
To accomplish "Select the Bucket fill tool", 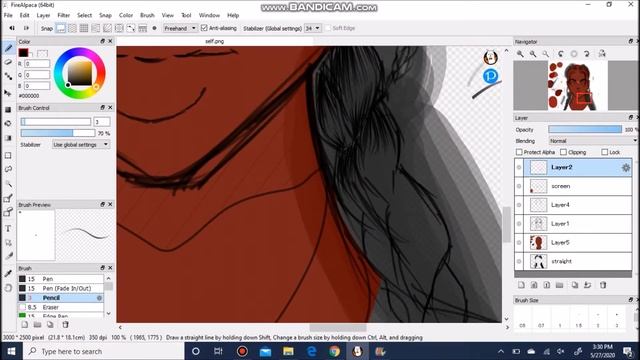I will tap(8, 123).
